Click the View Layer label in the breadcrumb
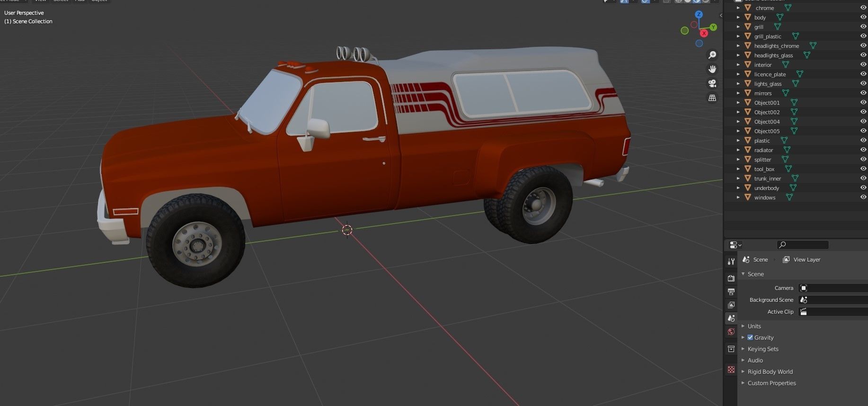 (x=807, y=260)
